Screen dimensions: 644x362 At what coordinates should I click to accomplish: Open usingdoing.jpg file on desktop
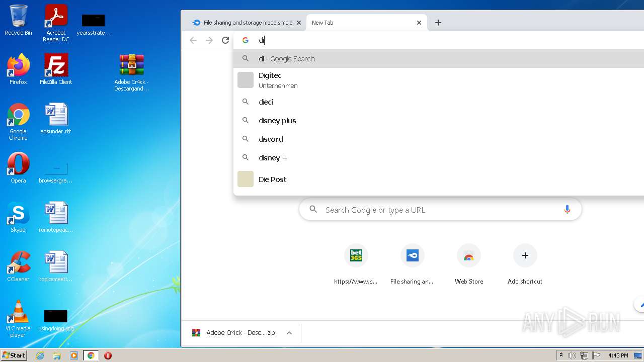pos(56,320)
